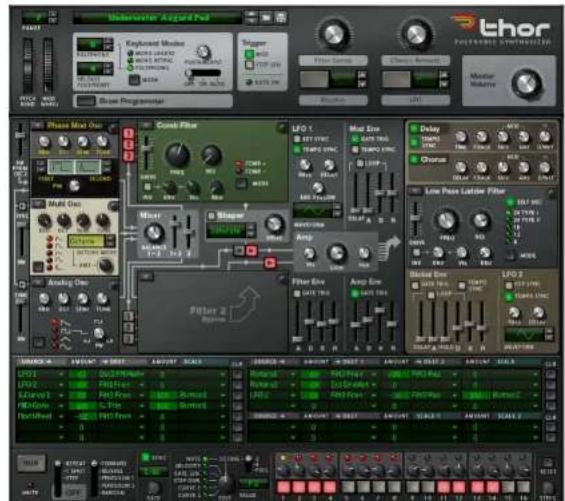Screen dimensions: 565x501
Task: Click the save patch disk icon
Action: click(x=281, y=17)
